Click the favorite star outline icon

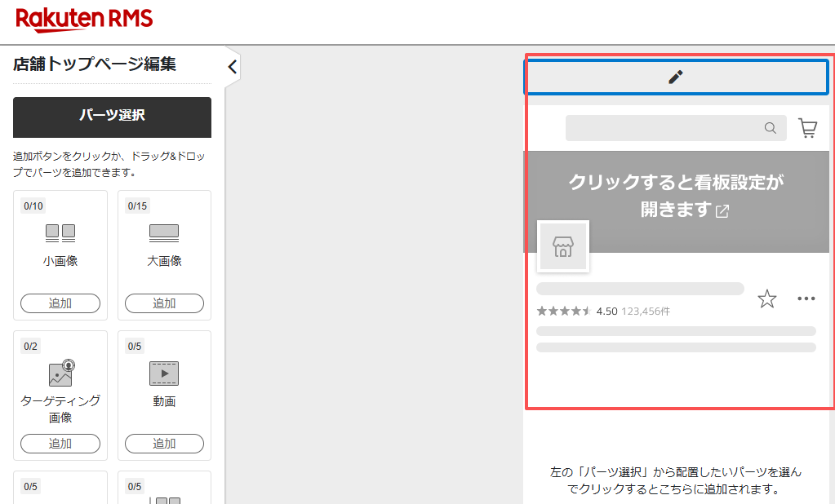[x=766, y=298]
